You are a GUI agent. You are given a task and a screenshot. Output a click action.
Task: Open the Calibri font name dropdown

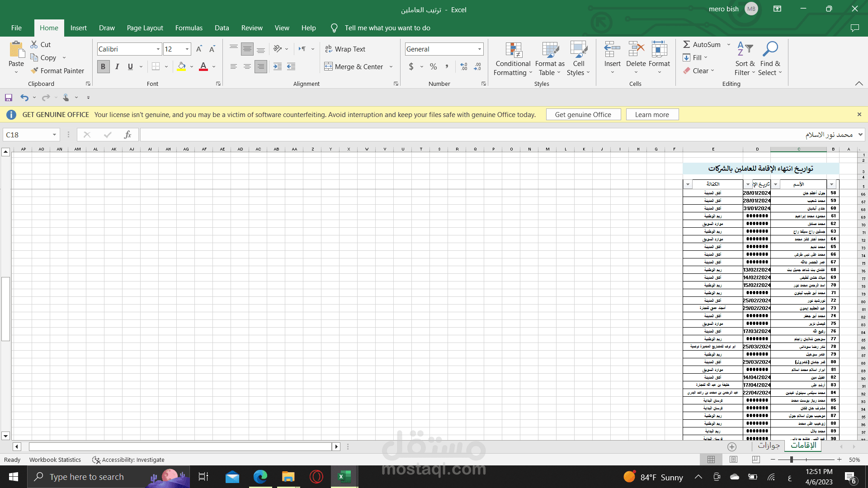158,49
